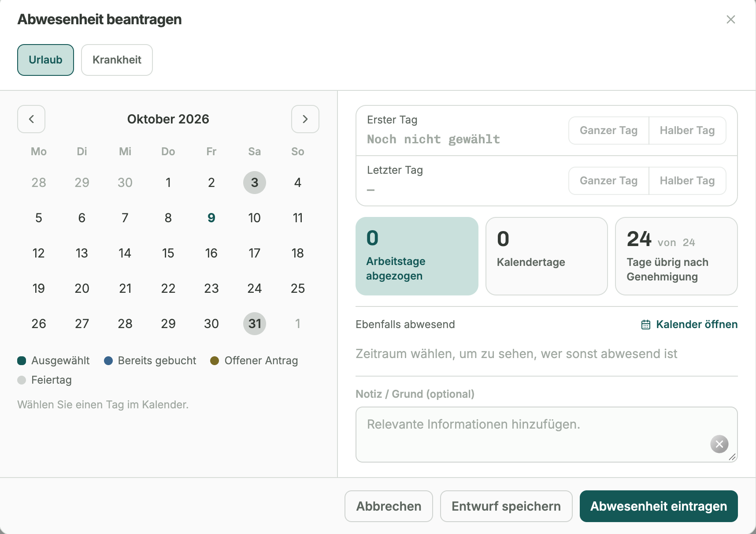
Task: Select October 7 in the calendar
Action: [125, 218]
